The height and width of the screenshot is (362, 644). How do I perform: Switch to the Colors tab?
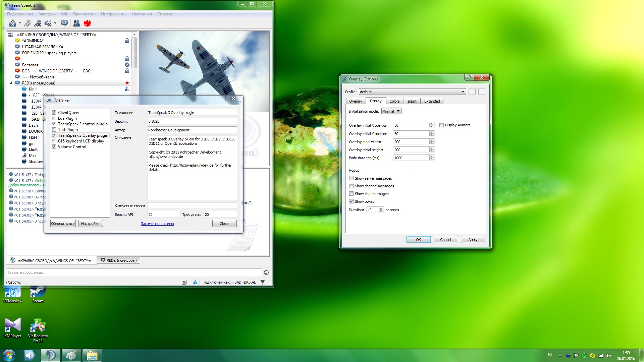(394, 101)
